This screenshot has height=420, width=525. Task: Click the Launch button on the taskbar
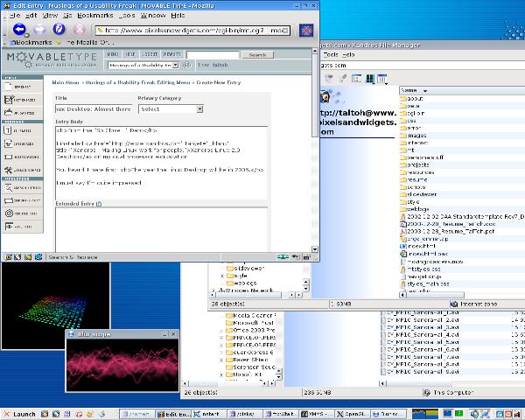(19, 414)
